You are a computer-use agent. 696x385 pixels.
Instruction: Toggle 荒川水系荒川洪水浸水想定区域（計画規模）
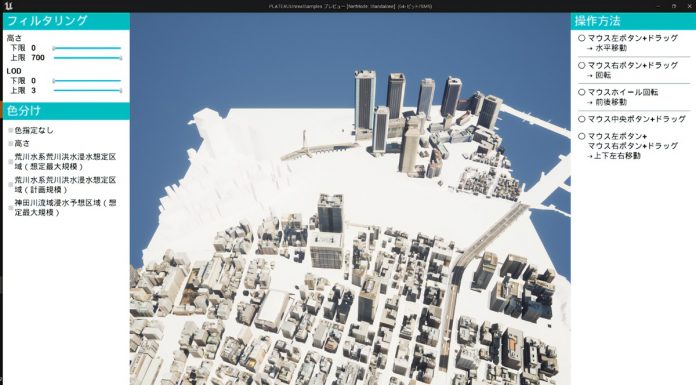tap(11, 185)
